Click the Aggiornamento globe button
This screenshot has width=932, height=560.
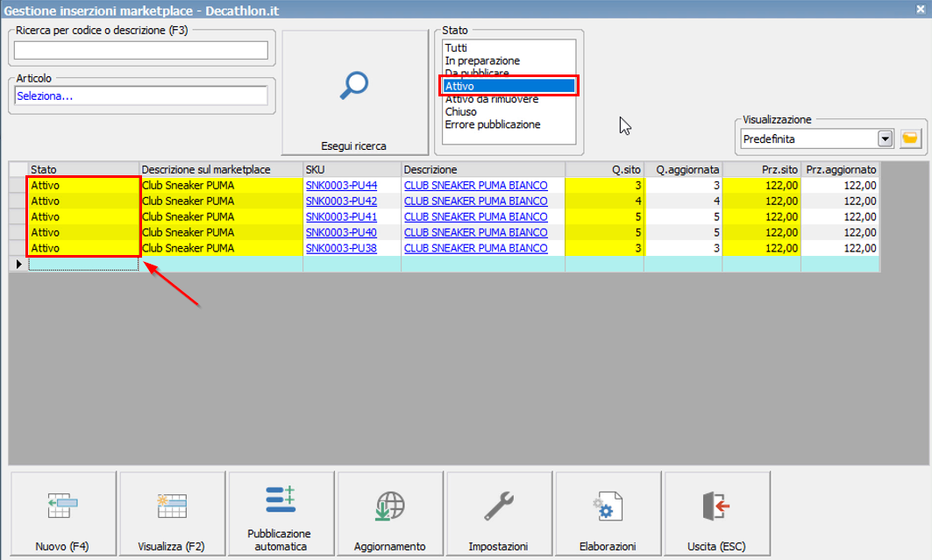pyautogui.click(x=389, y=514)
